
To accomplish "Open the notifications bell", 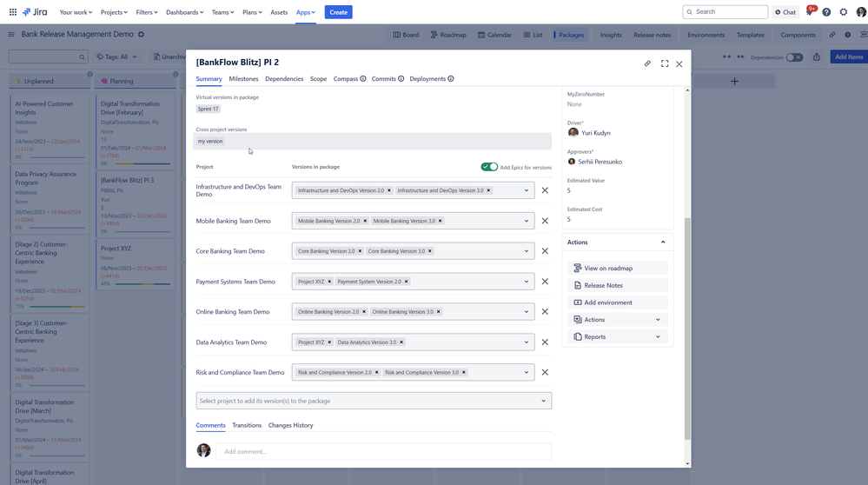I will coord(809,11).
